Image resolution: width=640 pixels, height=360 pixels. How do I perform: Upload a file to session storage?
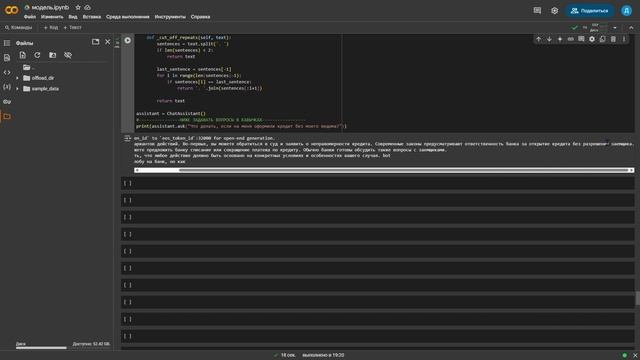[22, 55]
